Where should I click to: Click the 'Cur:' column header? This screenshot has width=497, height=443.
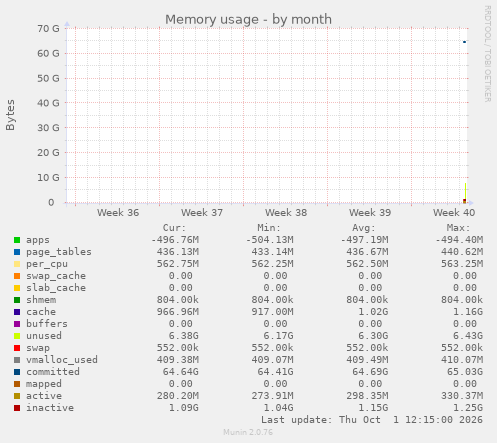coord(174,228)
